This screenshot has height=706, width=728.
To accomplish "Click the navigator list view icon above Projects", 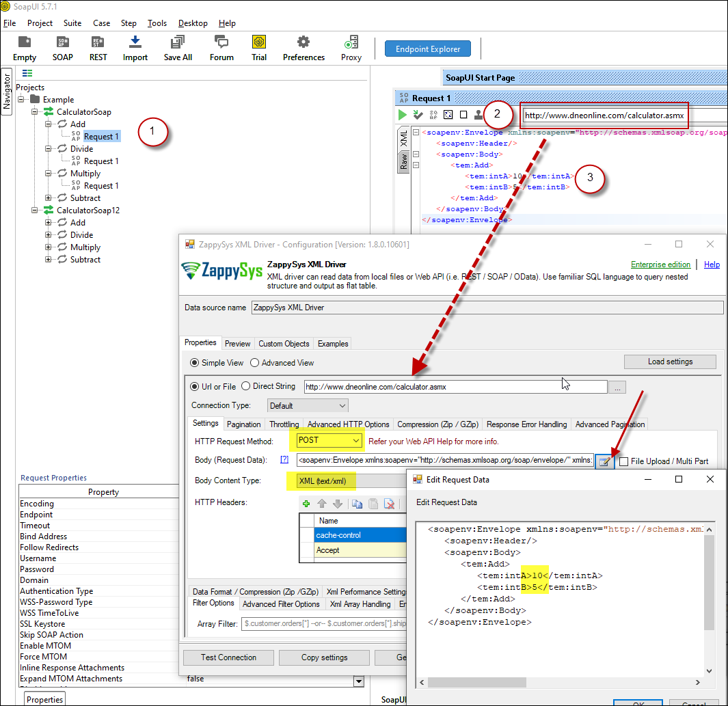I will pyautogui.click(x=27, y=73).
